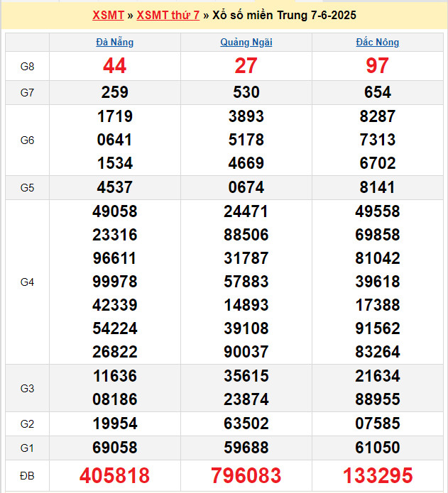Image resolution: width=448 pixels, height=493 pixels.
Task: Select the G3 number 11636
Action: click(x=115, y=376)
